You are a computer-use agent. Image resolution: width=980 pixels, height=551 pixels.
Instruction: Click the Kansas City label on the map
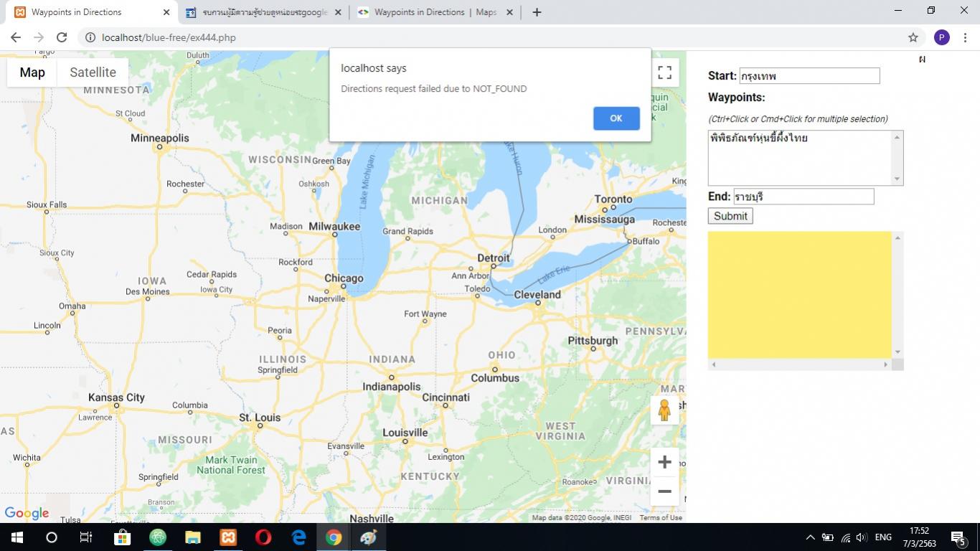(x=116, y=397)
